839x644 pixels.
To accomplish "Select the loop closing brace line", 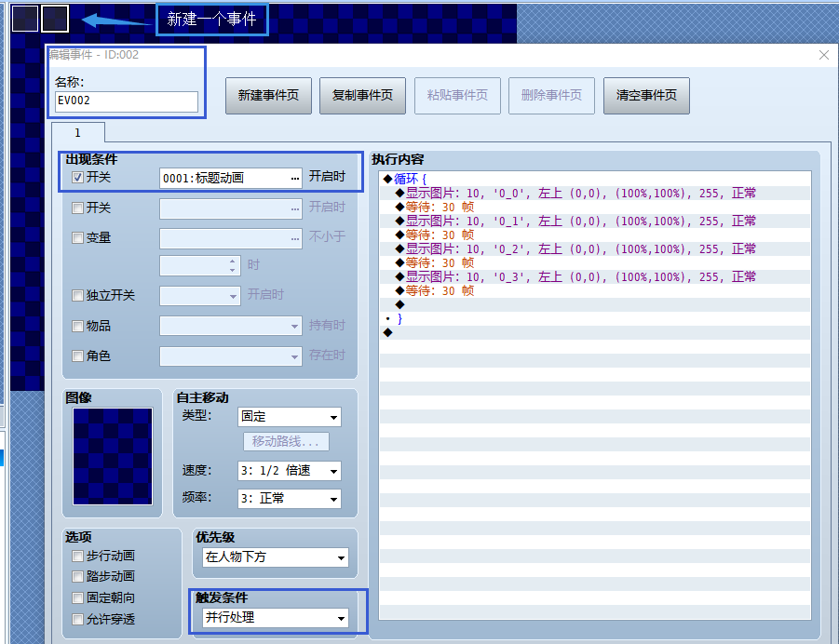I will point(595,318).
